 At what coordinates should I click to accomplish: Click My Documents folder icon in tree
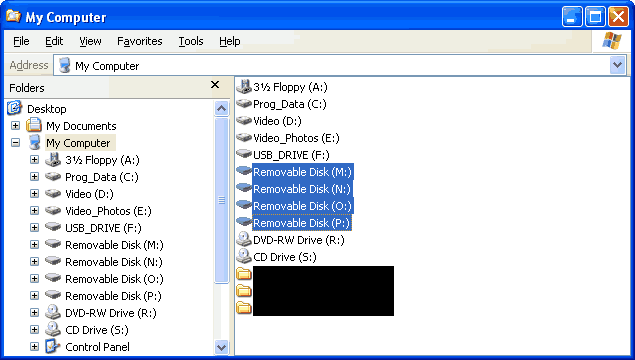34,125
